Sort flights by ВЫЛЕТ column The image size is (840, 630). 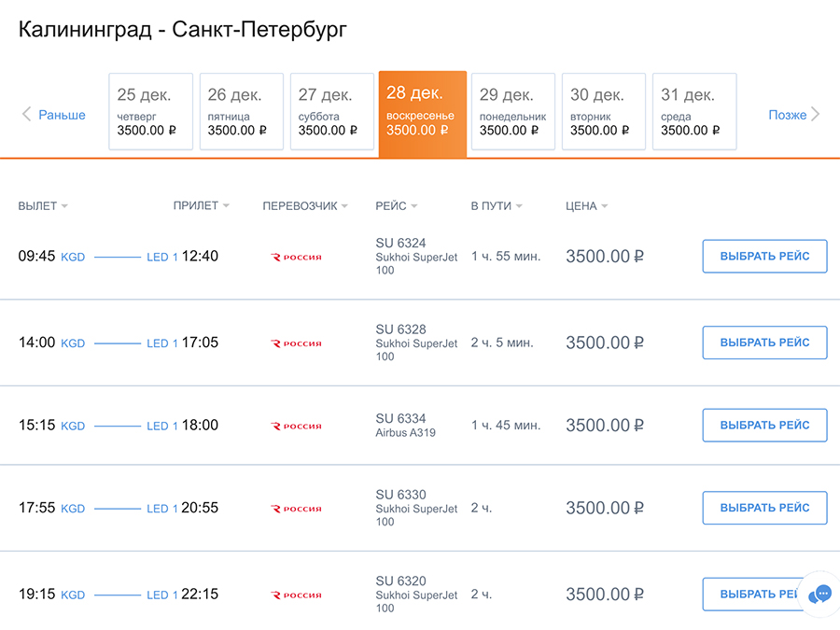(43, 206)
